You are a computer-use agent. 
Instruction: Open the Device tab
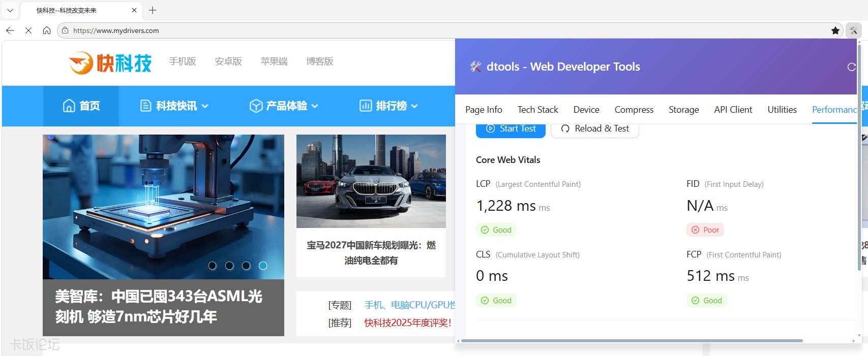586,110
